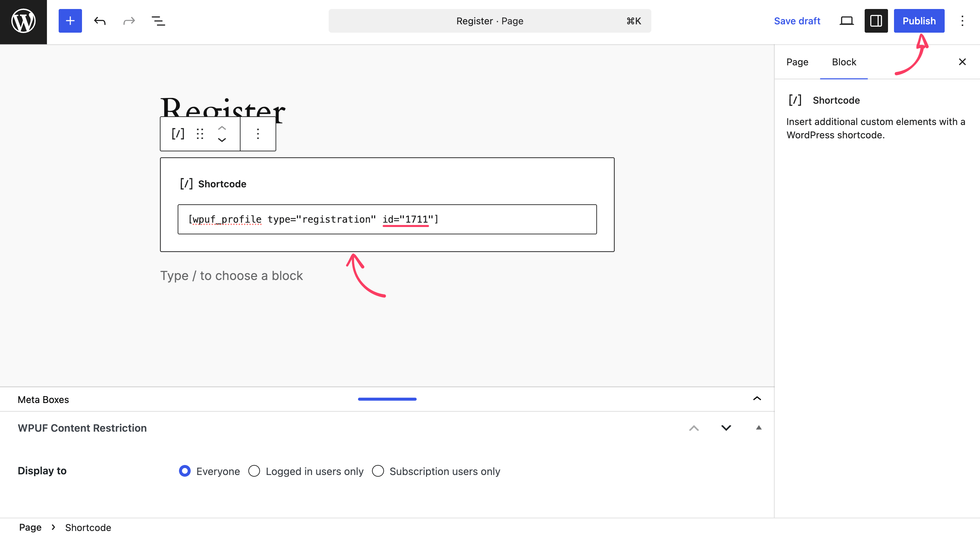
Task: Move the Shortcode block down
Action: (x=222, y=140)
